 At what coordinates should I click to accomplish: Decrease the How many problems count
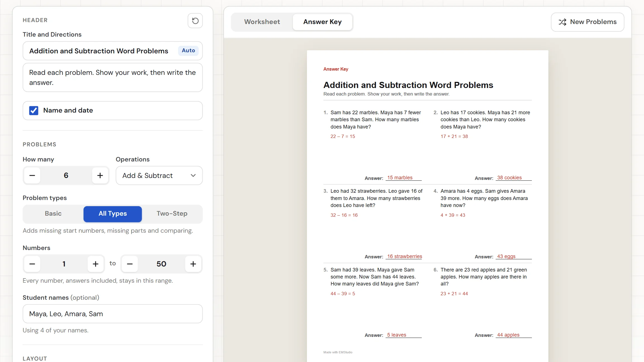click(32, 175)
